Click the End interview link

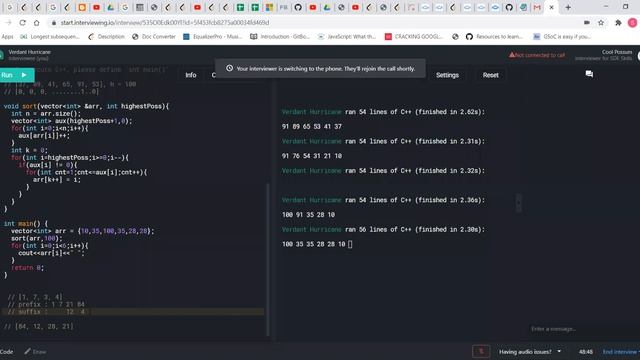tap(620, 352)
